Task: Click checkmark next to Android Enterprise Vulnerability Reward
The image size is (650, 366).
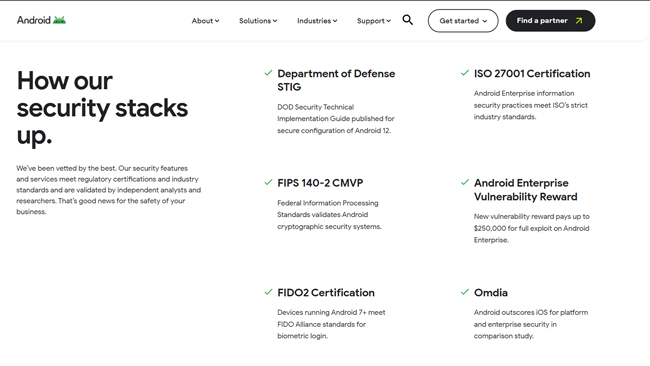Action: (465, 182)
